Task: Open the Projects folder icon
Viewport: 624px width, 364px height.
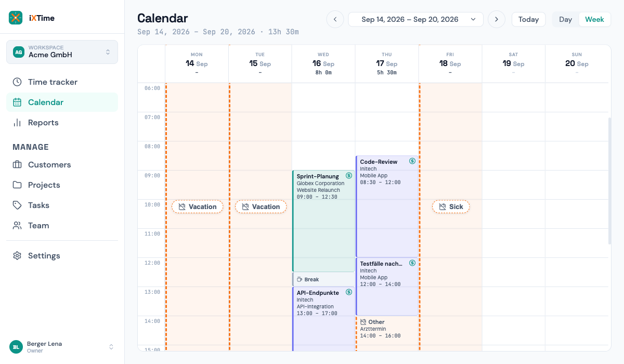Action: pos(17,185)
